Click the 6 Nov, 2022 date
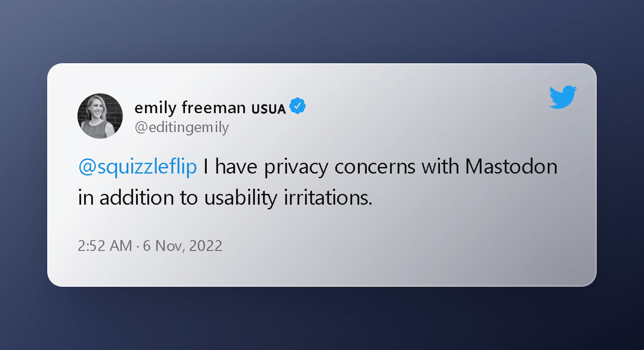This screenshot has height=350, width=644. (182, 246)
